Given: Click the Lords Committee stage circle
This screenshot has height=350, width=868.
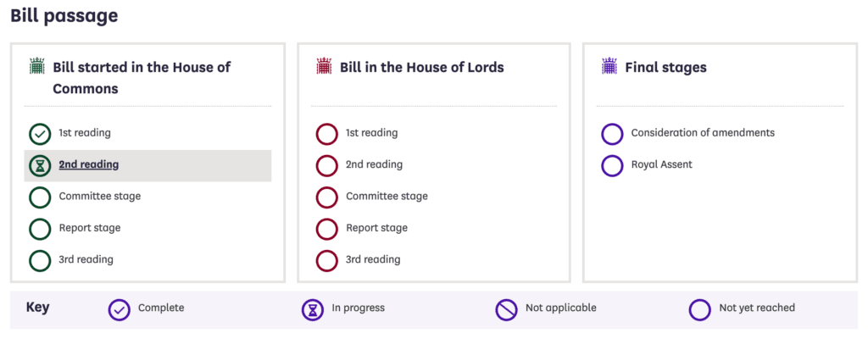Looking at the screenshot, I should (326, 197).
